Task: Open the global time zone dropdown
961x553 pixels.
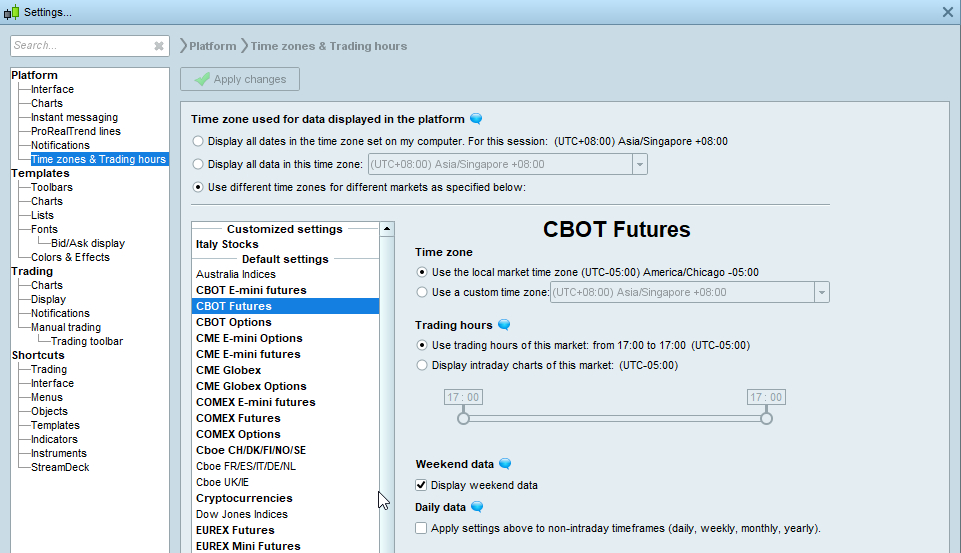Action: tap(640, 164)
